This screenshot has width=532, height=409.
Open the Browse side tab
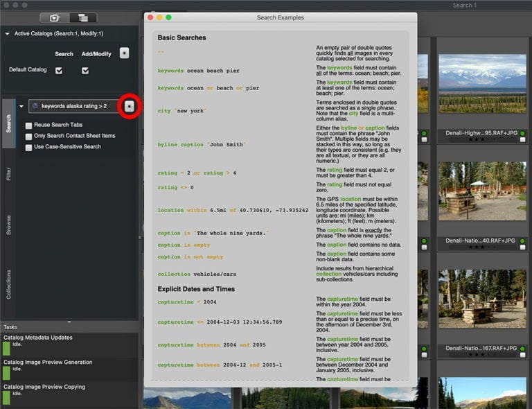pos(8,225)
